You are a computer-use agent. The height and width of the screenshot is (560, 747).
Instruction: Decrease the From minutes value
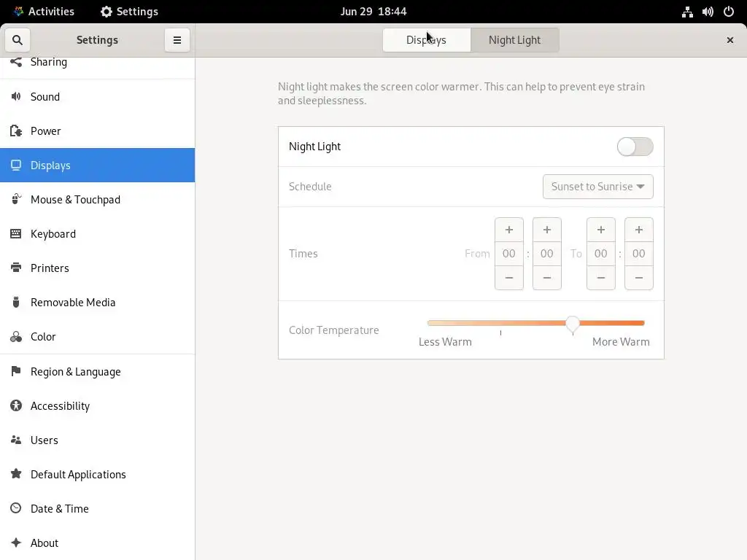547,278
